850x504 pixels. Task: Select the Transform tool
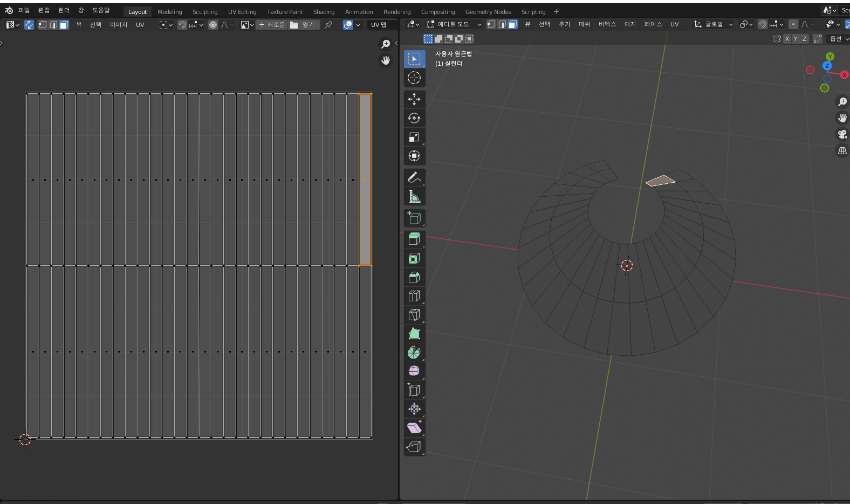coord(414,156)
